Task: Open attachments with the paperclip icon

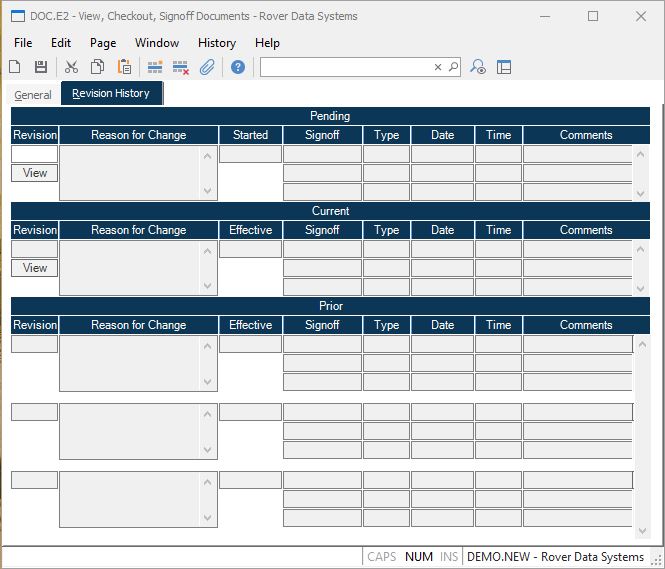Action: click(x=207, y=67)
